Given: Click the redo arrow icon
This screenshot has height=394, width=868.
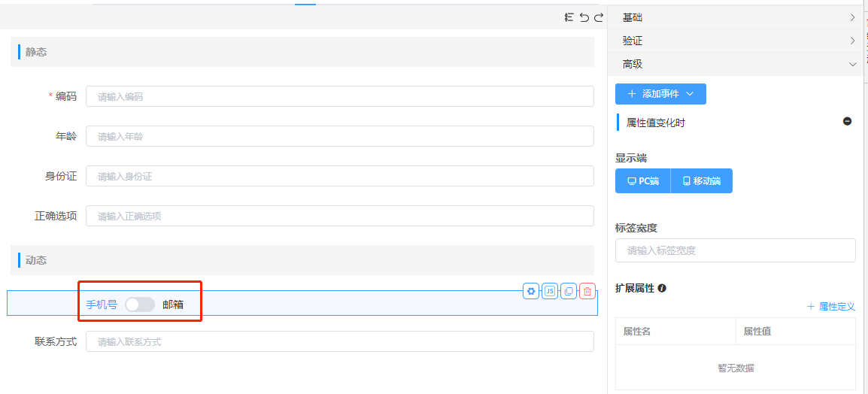Looking at the screenshot, I should [599, 17].
